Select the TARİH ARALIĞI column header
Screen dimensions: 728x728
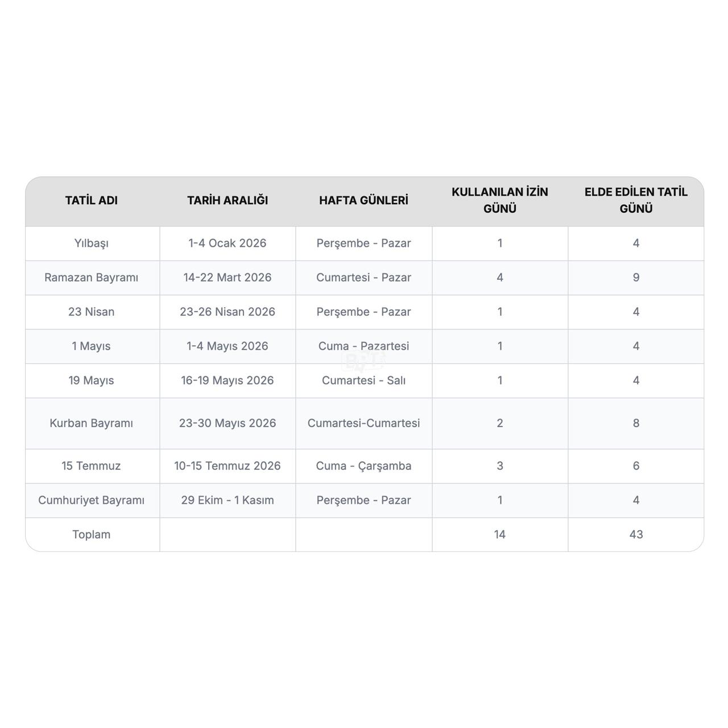(227, 200)
